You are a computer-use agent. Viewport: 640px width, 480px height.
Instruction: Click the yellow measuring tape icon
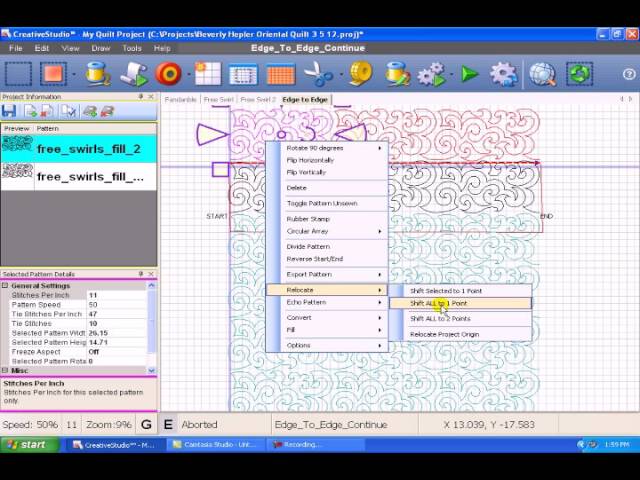click(x=361, y=74)
